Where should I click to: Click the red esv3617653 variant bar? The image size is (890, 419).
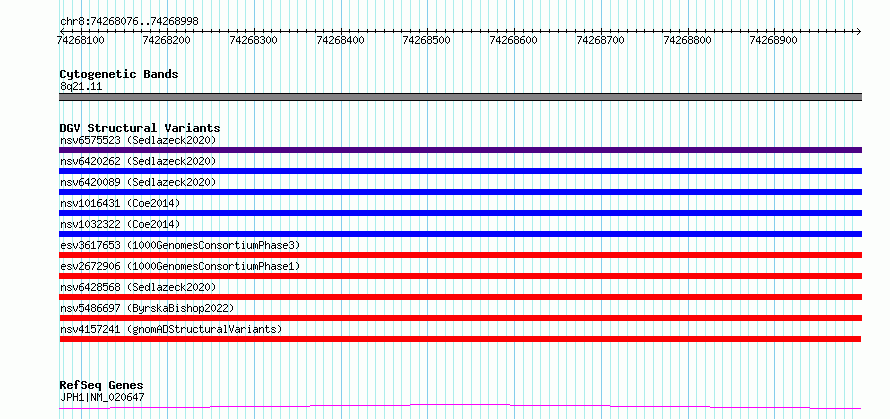pyautogui.click(x=460, y=255)
